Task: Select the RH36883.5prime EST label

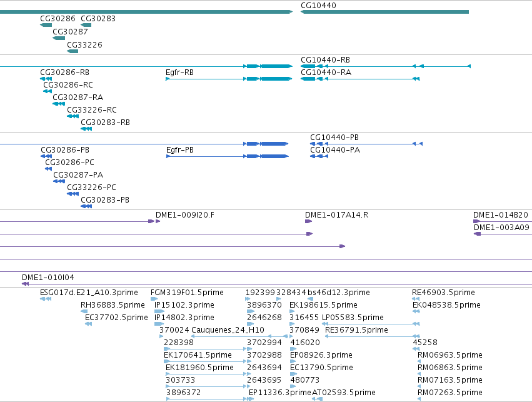Action: click(x=113, y=305)
